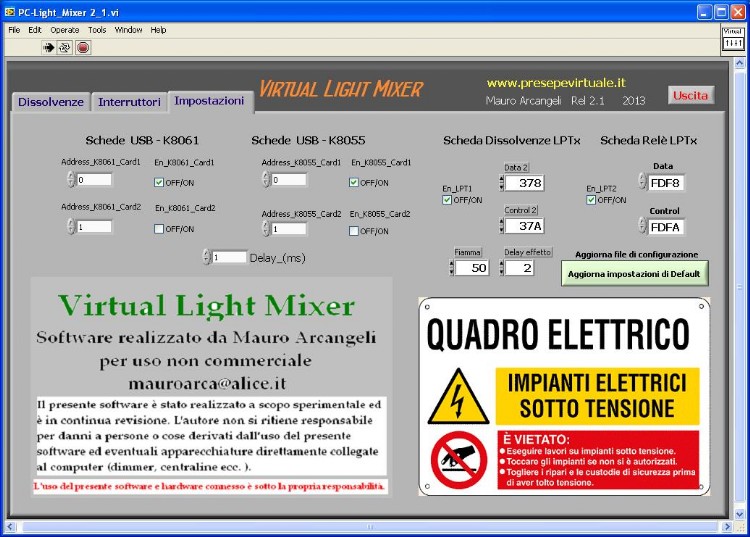Click Address_K8055_Card2 input field
The image size is (750, 537).
coord(289,229)
